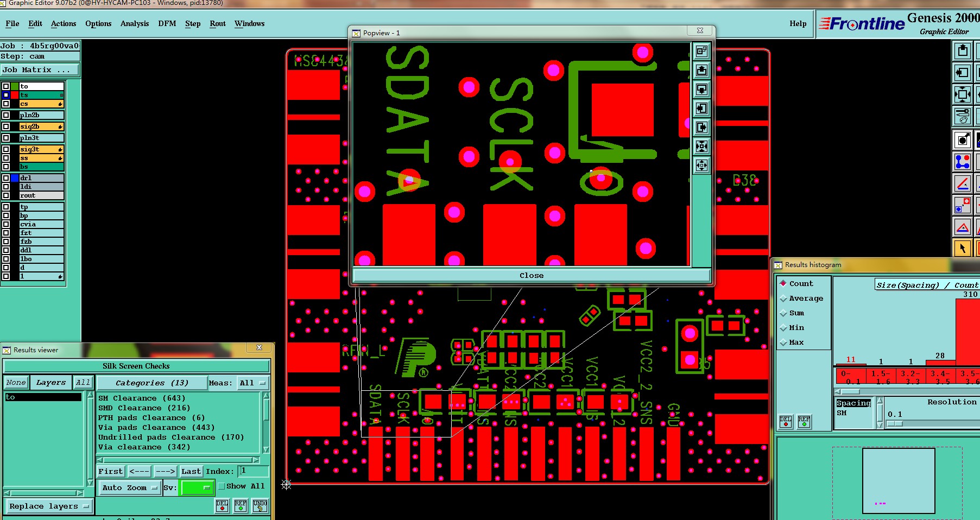The width and height of the screenshot is (980, 520).
Task: Open the File menu
Action: coord(12,23)
